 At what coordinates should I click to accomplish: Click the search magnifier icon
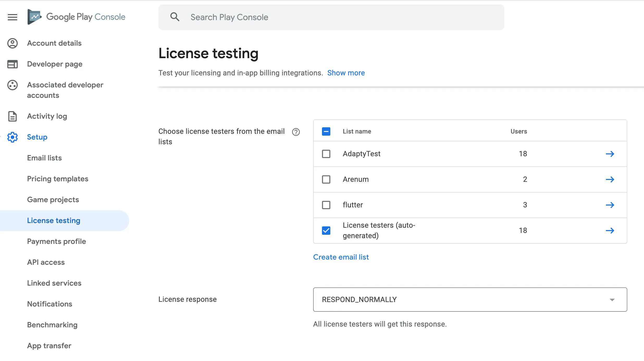[175, 17]
